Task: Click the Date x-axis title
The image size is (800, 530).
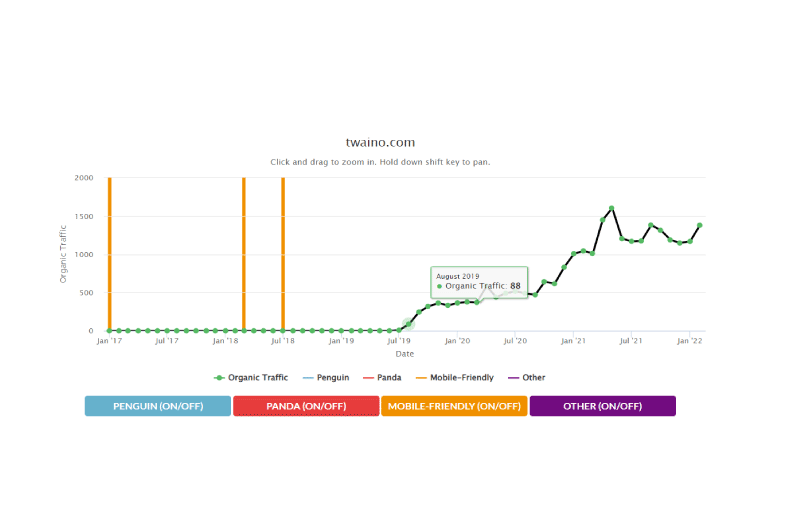Action: [405, 354]
